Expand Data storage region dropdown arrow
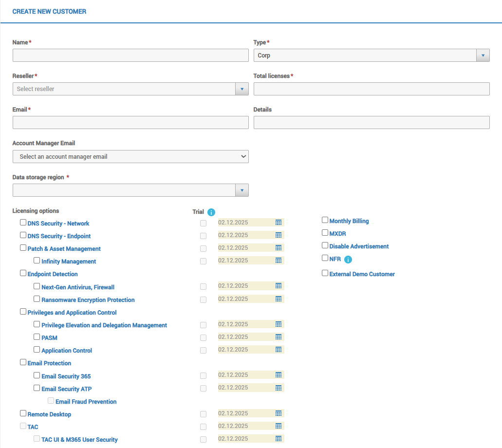The width and height of the screenshot is (502, 448). (x=242, y=190)
